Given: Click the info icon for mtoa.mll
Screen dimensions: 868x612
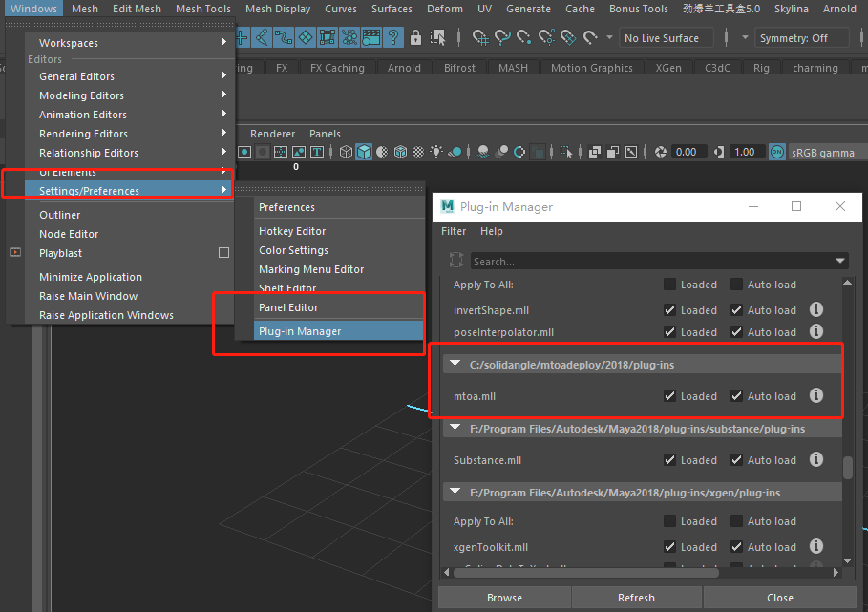Looking at the screenshot, I should click(816, 395).
